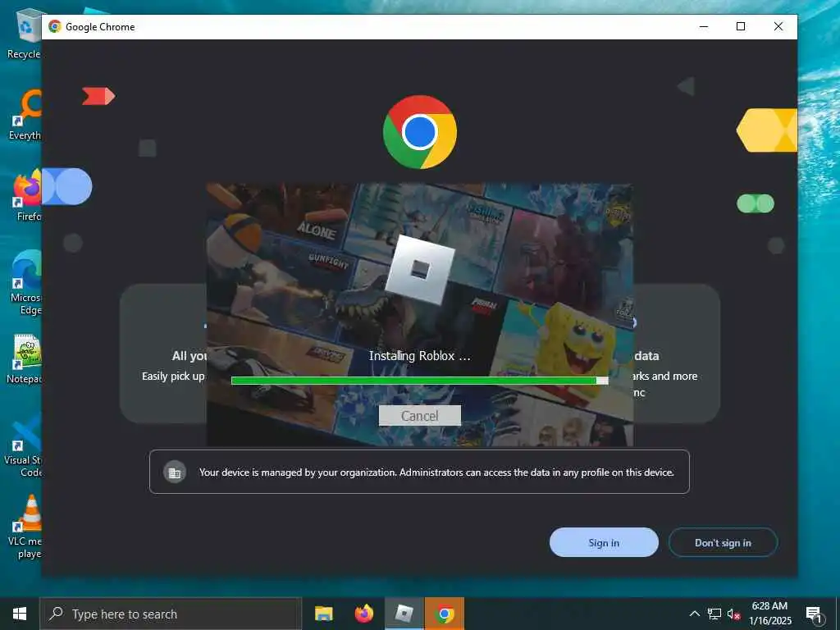
Task: Open the taskbar clock and date
Action: click(x=769, y=614)
